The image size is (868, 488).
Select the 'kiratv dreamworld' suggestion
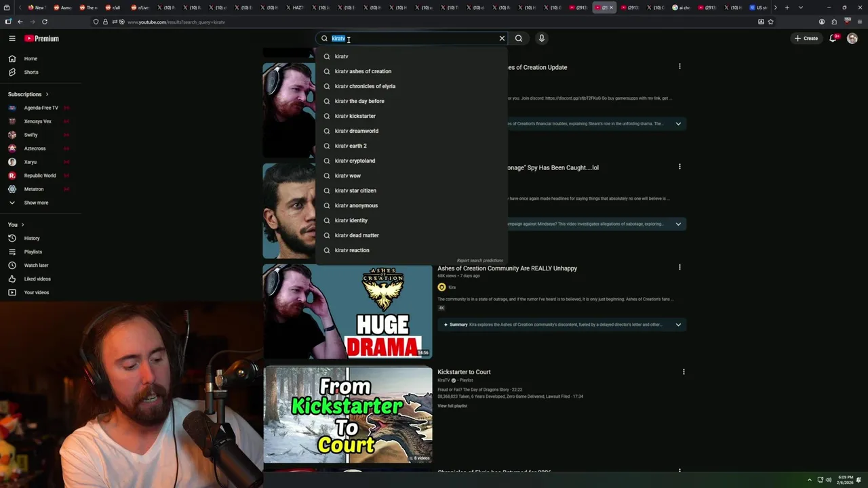pyautogui.click(x=412, y=131)
